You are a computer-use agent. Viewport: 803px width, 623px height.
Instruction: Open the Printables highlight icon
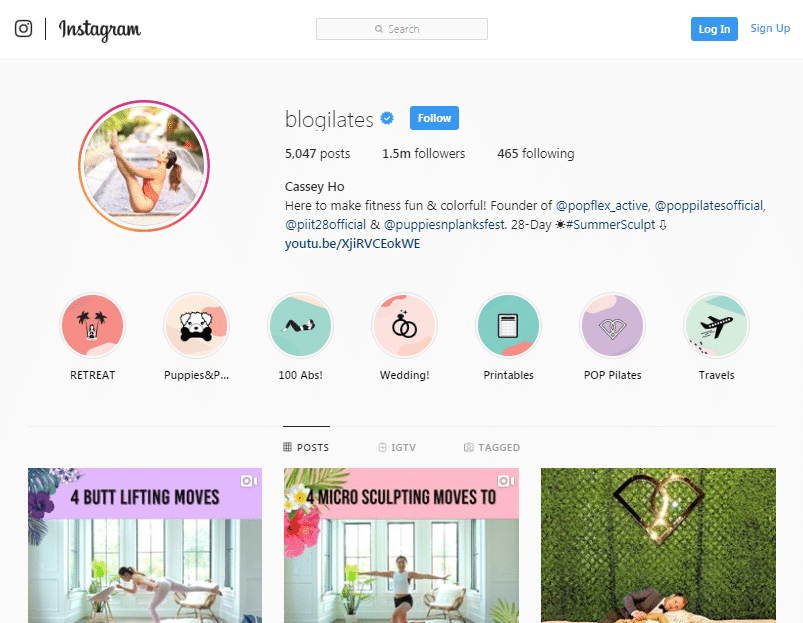(509, 325)
